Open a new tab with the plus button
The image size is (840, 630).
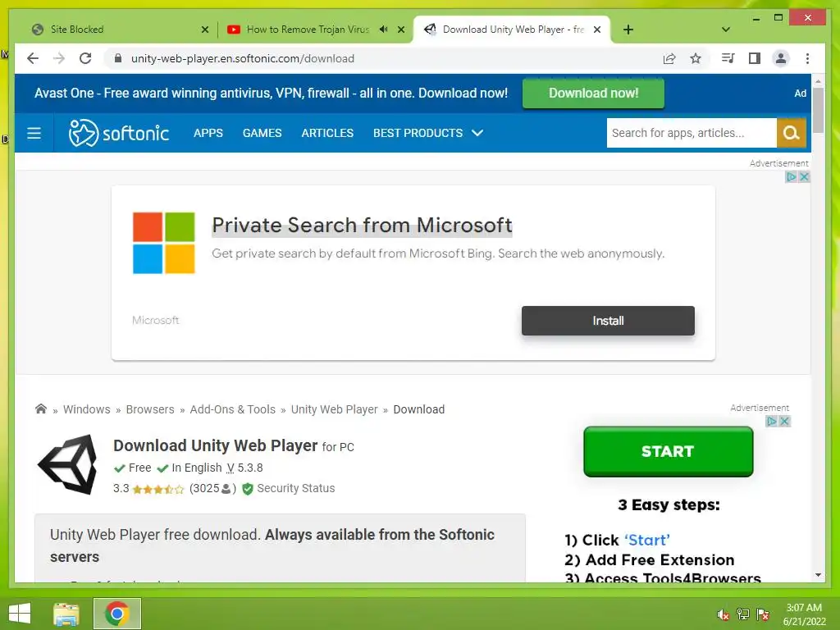tap(628, 30)
